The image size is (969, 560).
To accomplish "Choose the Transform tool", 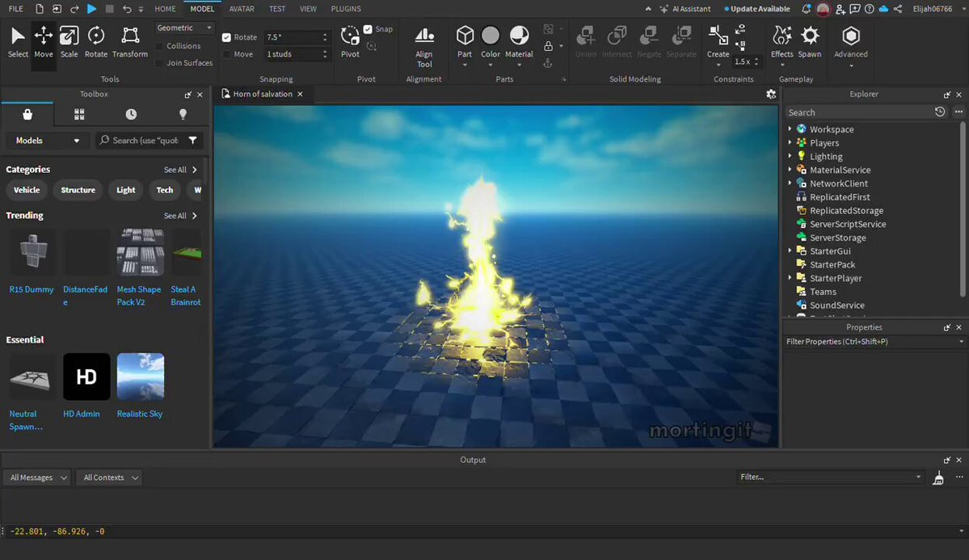I will (129, 42).
